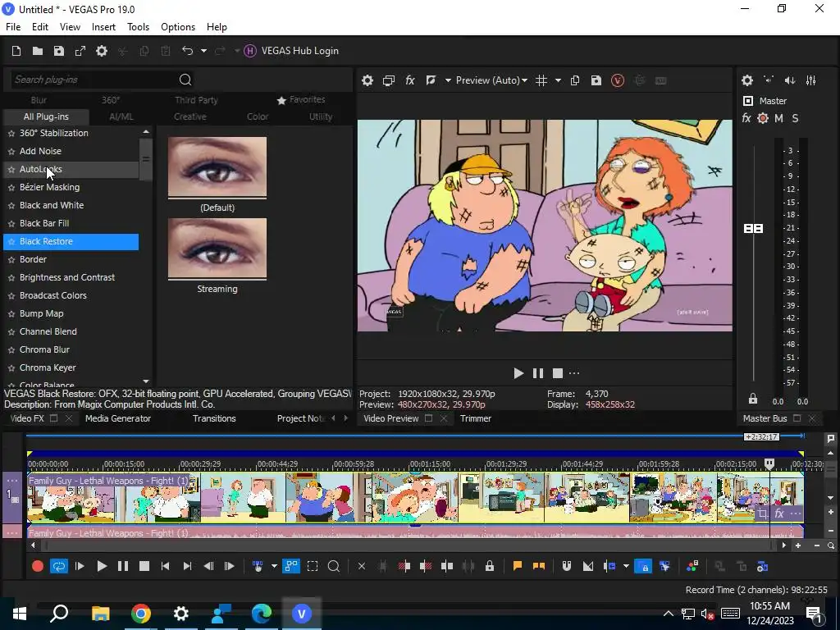Toggle Dim Output in Master Bus
The height and width of the screenshot is (630, 840).
(790, 80)
